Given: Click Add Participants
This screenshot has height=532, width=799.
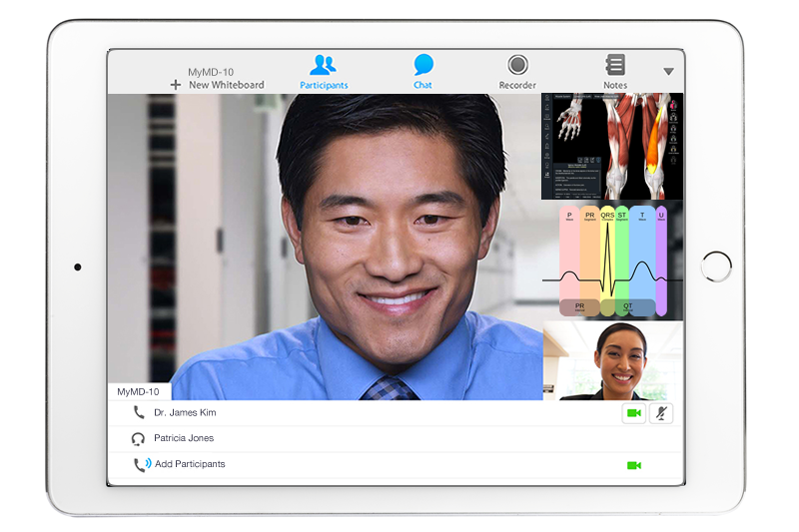Looking at the screenshot, I should [190, 464].
